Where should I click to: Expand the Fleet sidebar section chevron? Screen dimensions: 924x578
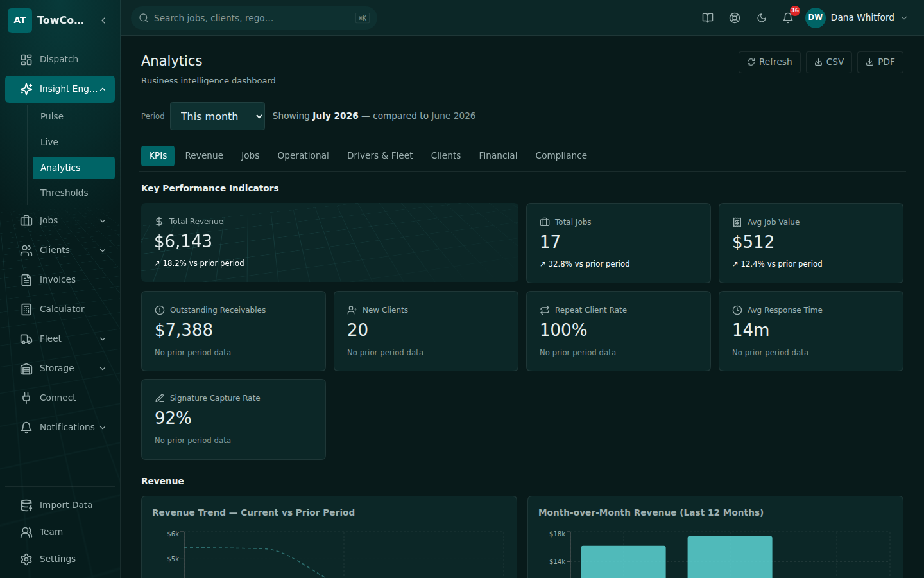pyautogui.click(x=103, y=339)
